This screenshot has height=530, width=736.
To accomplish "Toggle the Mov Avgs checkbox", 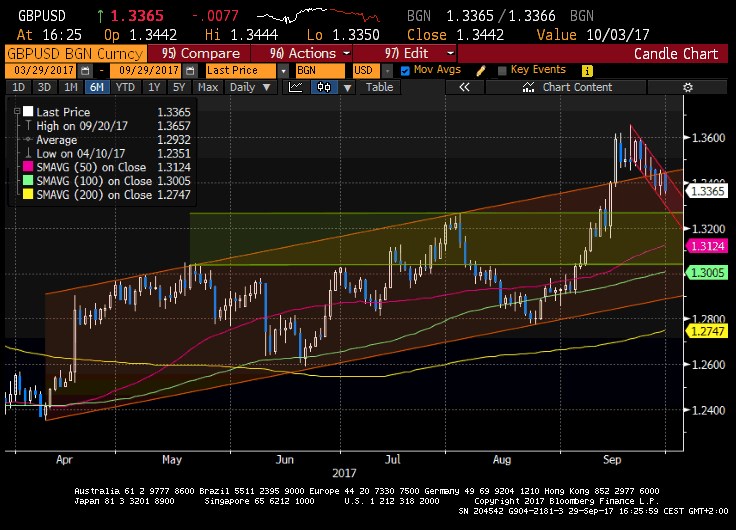I will pyautogui.click(x=405, y=71).
